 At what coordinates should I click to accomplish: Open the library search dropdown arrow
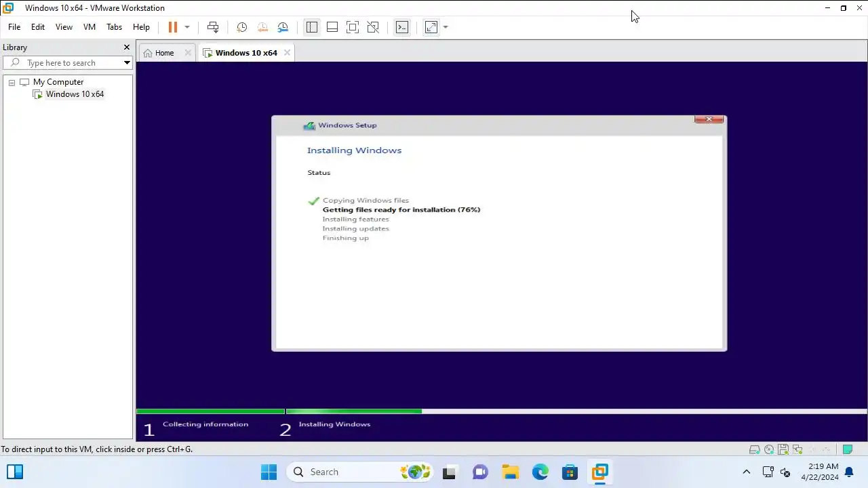pyautogui.click(x=127, y=63)
